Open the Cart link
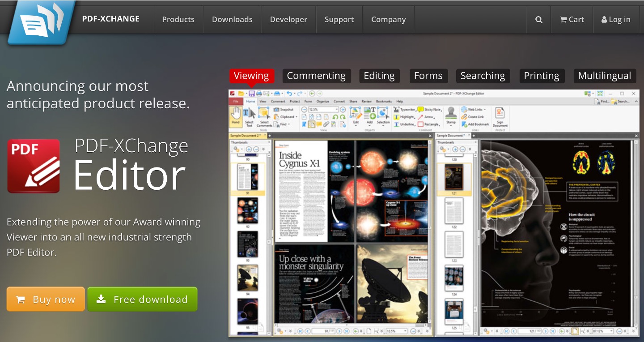 572,19
